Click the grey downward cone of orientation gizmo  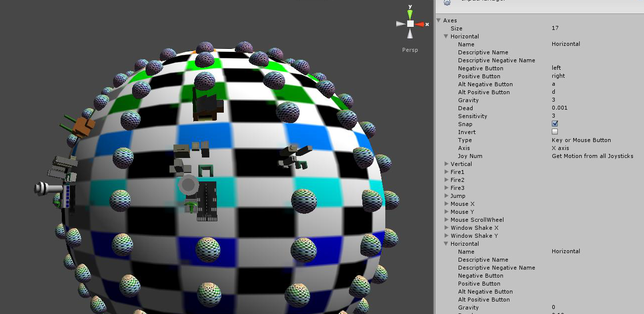(410, 33)
